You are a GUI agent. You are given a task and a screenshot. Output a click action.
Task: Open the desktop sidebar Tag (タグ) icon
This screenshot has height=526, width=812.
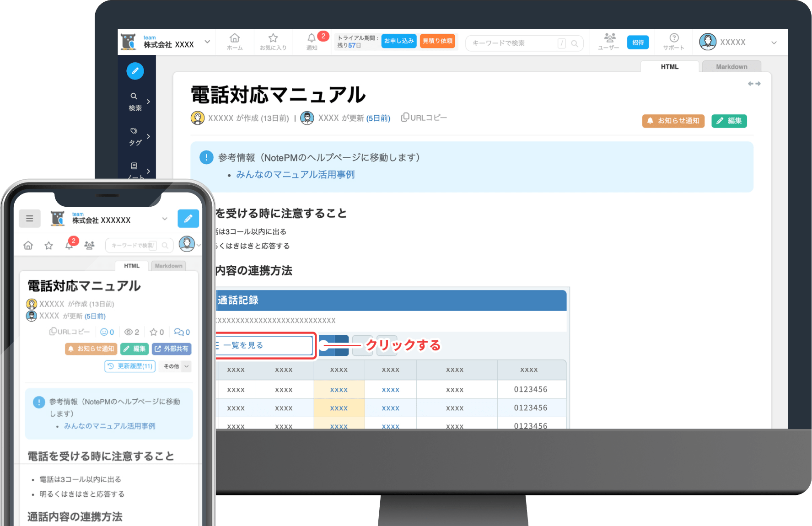134,131
